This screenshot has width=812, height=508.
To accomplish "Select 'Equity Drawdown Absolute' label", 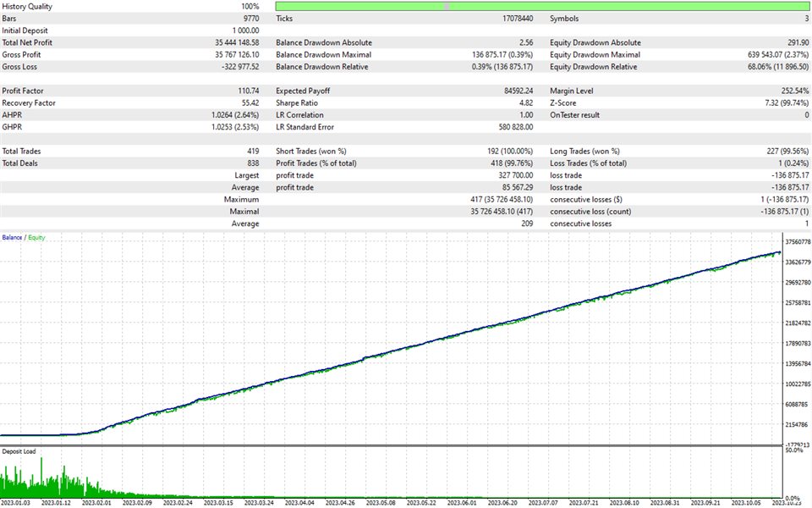I will [x=595, y=42].
